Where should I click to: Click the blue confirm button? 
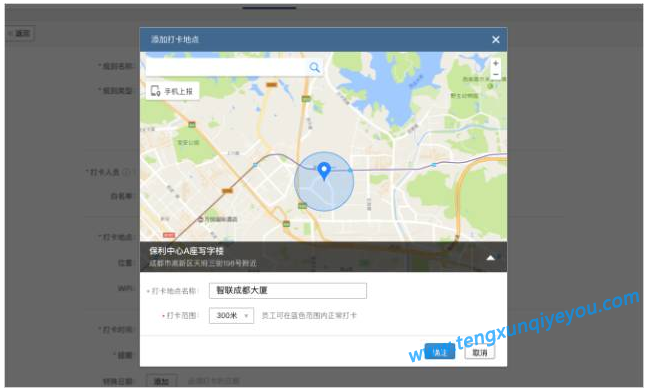pos(439,352)
